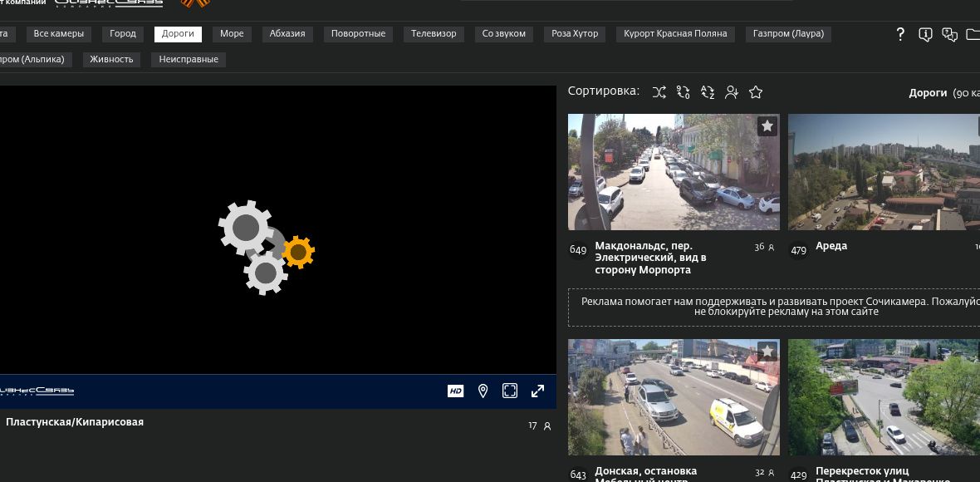Viewport: 980px width, 482px height.
Task: Click the Макдональдс, пер. Электрический camera title
Action: pos(650,258)
